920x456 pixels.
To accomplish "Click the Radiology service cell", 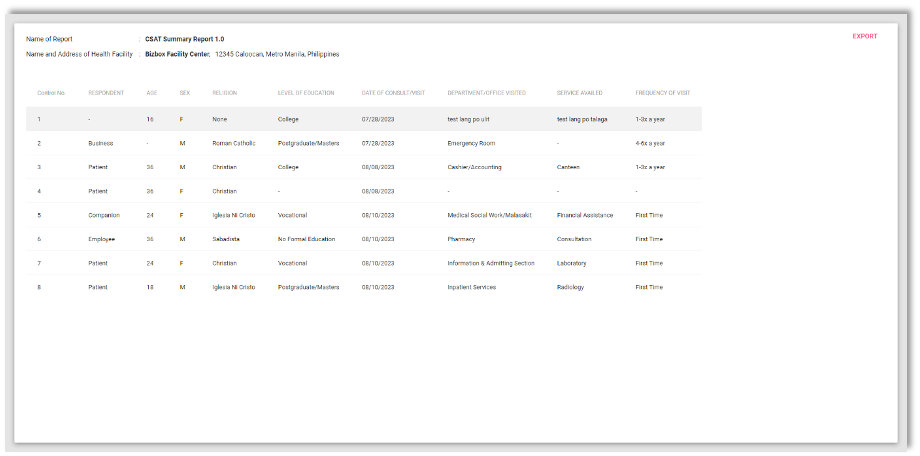I will (570, 287).
